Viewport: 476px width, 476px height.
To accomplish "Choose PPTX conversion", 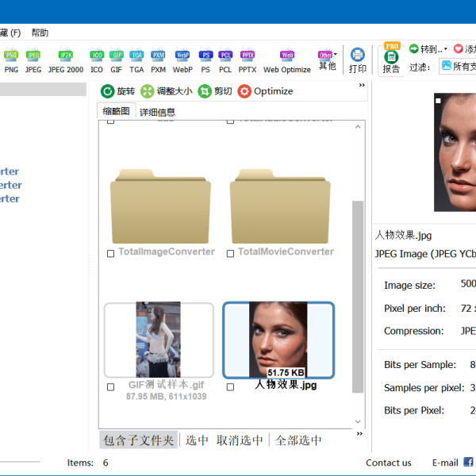I will click(248, 60).
